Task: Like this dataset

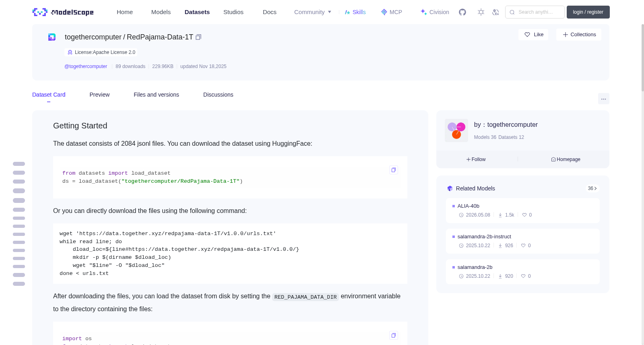Action: click(x=533, y=35)
